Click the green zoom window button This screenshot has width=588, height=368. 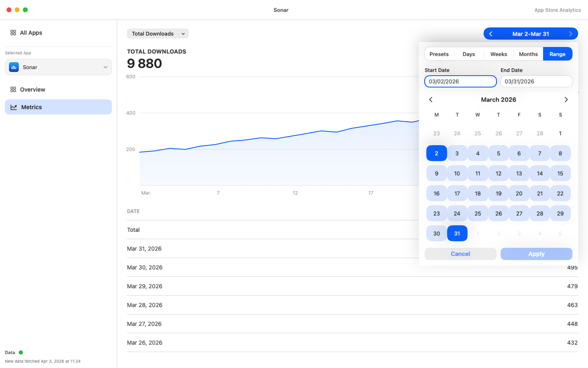[x=25, y=10]
